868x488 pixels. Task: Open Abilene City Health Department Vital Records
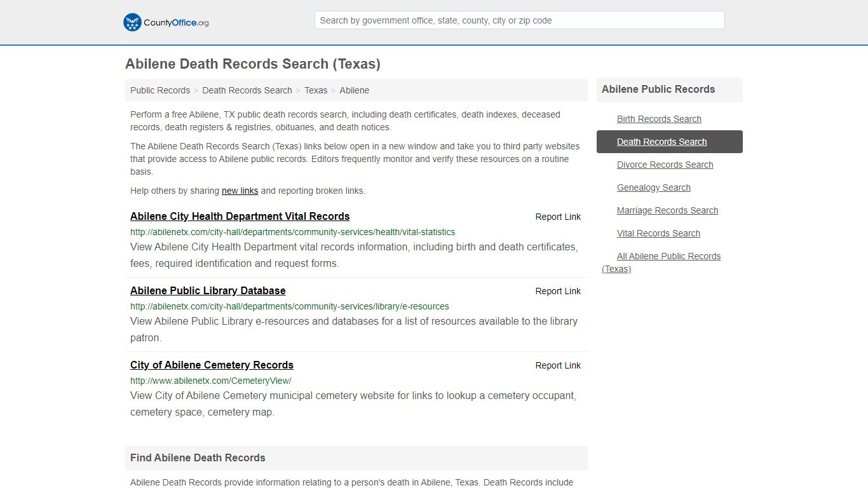240,216
